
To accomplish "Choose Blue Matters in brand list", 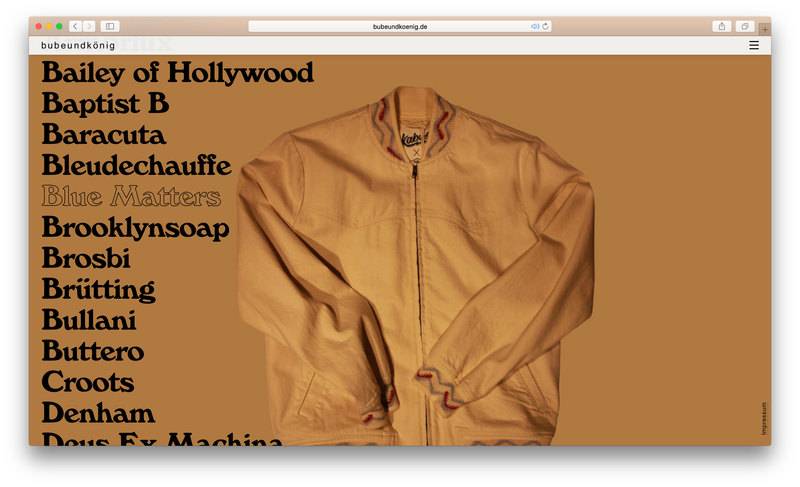I will click(x=130, y=196).
